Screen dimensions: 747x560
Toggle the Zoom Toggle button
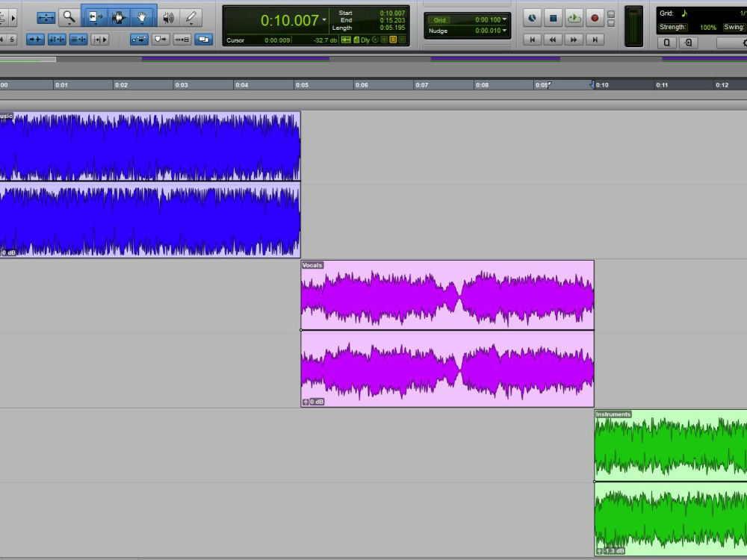point(46,18)
